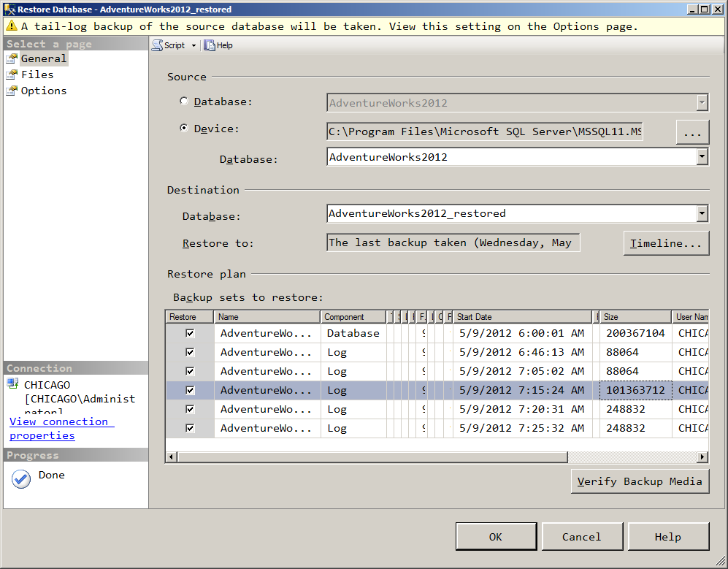The width and height of the screenshot is (728, 569).
Task: Click the Help toolbar icon
Action: (210, 45)
